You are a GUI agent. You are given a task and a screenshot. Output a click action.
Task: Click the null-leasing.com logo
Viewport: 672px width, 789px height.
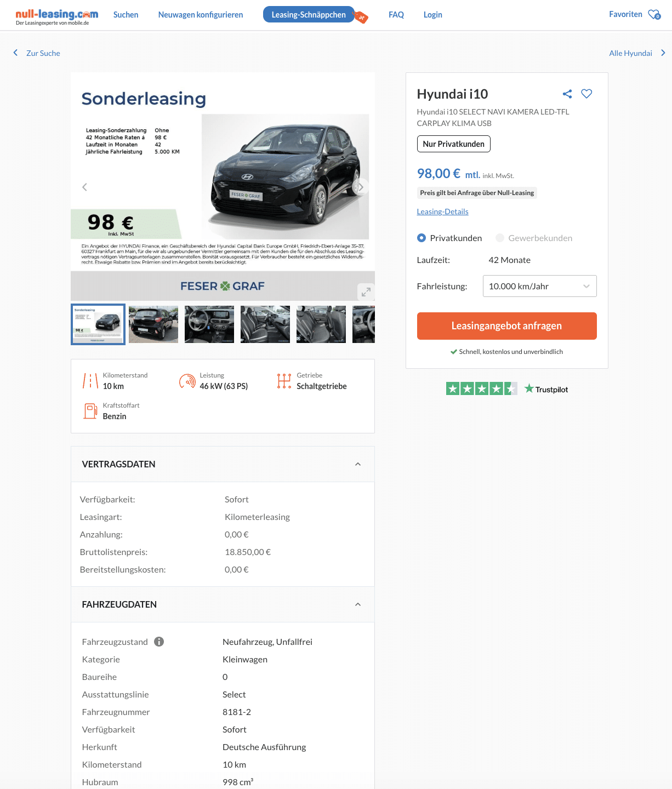pos(57,16)
